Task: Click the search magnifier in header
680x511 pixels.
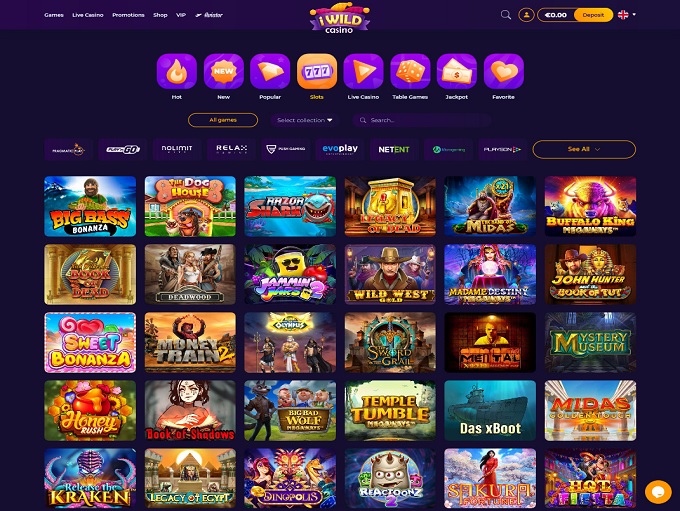Action: pyautogui.click(x=506, y=15)
